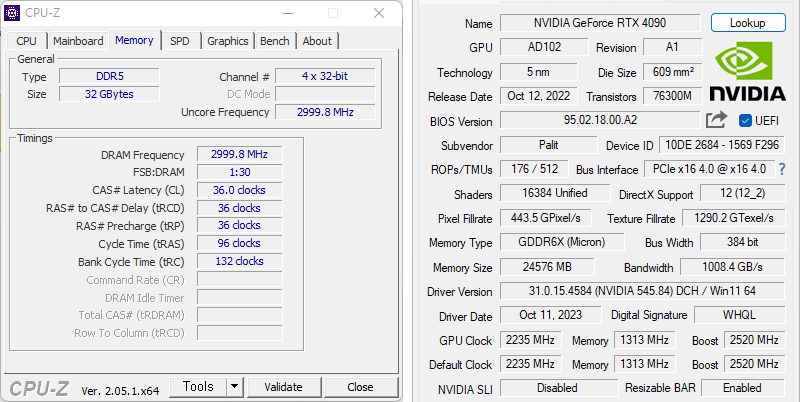The width and height of the screenshot is (800, 402).
Task: Click the NVIDIA SLI value Disabled
Action: tap(557, 388)
